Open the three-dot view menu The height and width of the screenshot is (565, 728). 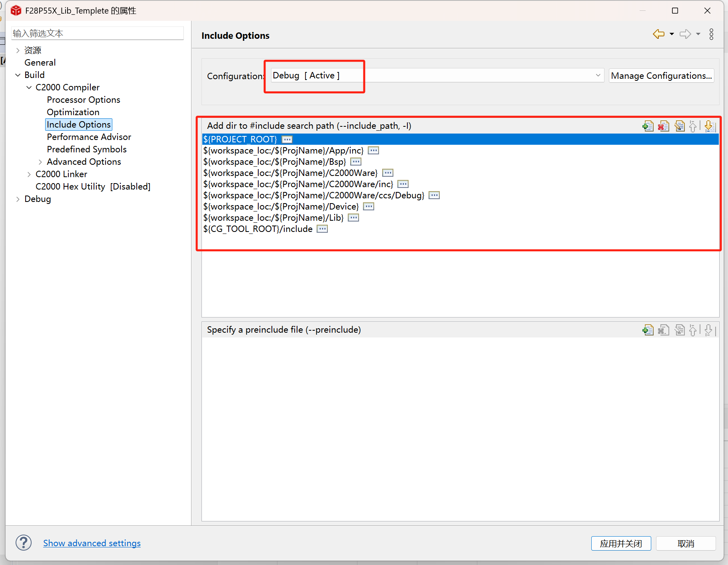pos(712,34)
